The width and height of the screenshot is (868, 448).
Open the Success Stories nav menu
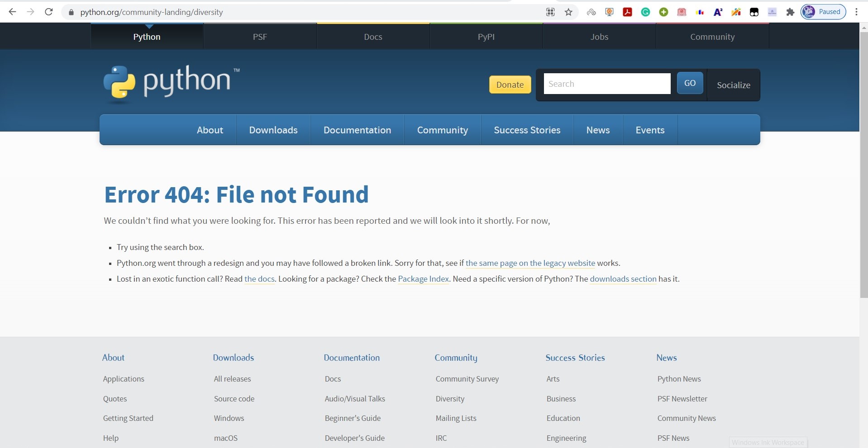[x=527, y=130]
